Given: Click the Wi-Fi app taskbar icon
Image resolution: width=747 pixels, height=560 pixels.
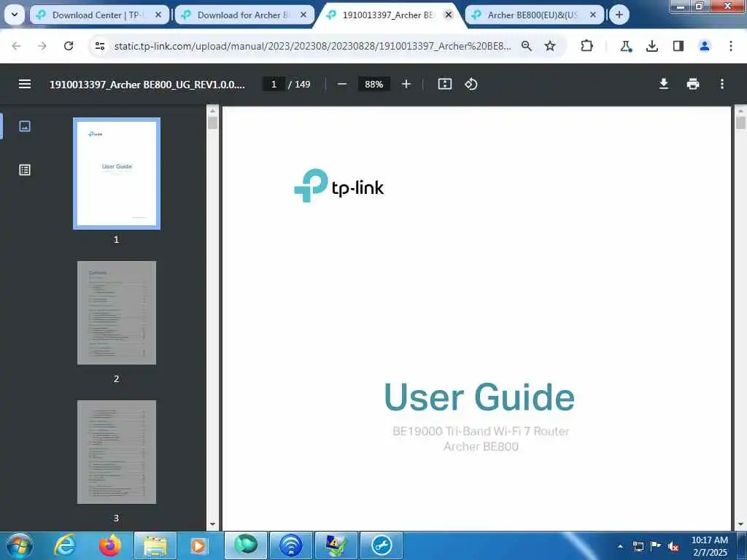Looking at the screenshot, I should click(x=290, y=545).
